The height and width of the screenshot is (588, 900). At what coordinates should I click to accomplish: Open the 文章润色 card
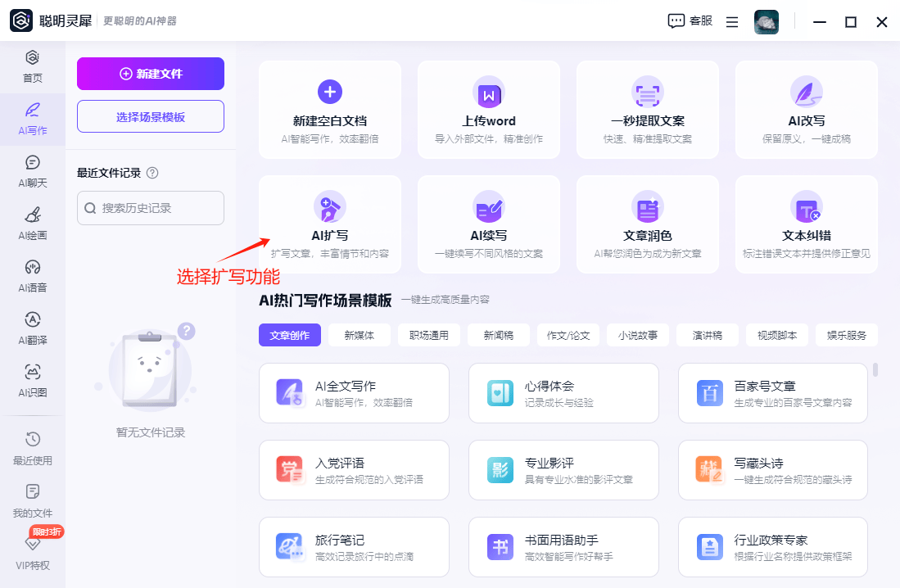coord(648,224)
